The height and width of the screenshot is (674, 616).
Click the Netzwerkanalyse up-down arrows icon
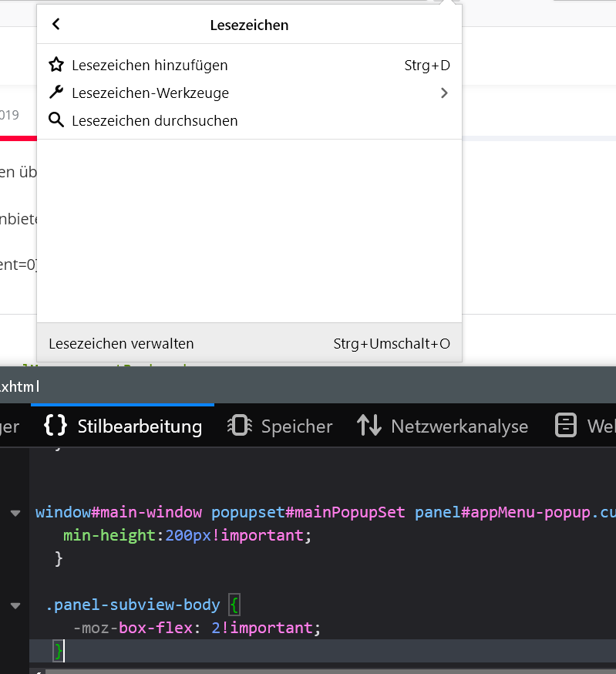[x=369, y=426]
